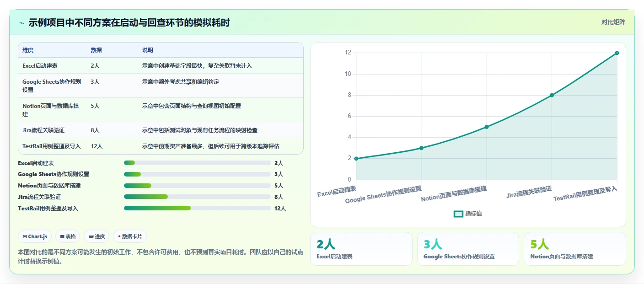The height and width of the screenshot is (284, 644).
Task: Click the TestRail用例整理及导入 table cell
Action: pos(51,146)
